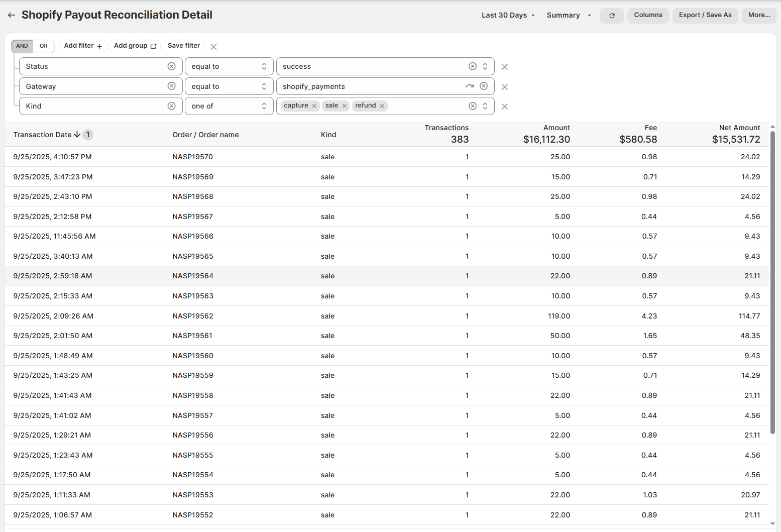Screen dimensions: 781x532
Task: Delete the Kind filter row
Action: coord(504,107)
